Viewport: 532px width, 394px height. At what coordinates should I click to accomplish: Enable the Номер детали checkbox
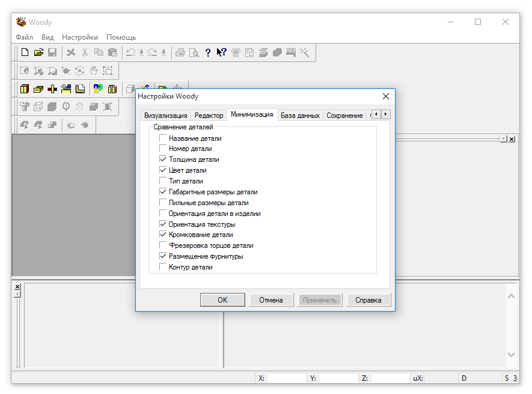pyautogui.click(x=163, y=149)
